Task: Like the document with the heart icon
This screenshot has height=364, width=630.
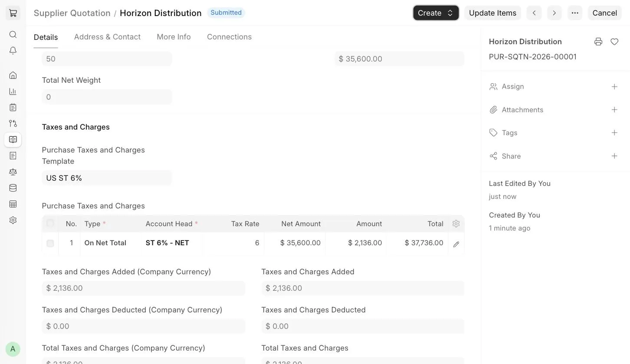Action: point(614,42)
